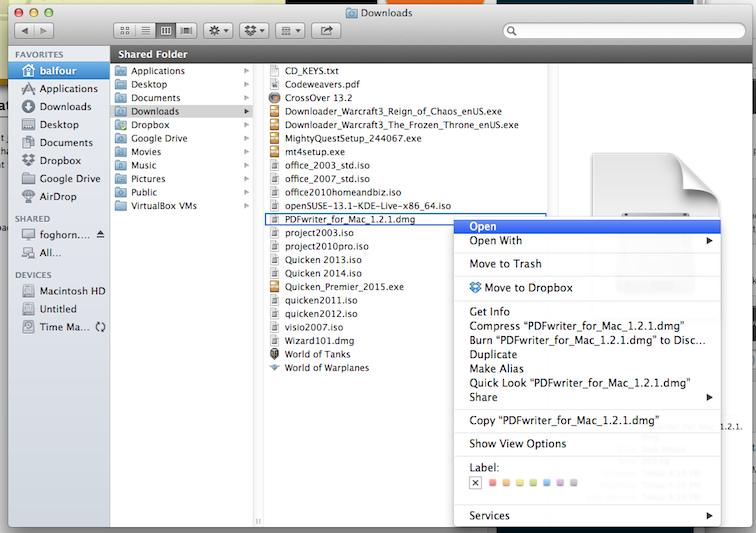Open Google Drive in Favorites sidebar

(x=59, y=178)
